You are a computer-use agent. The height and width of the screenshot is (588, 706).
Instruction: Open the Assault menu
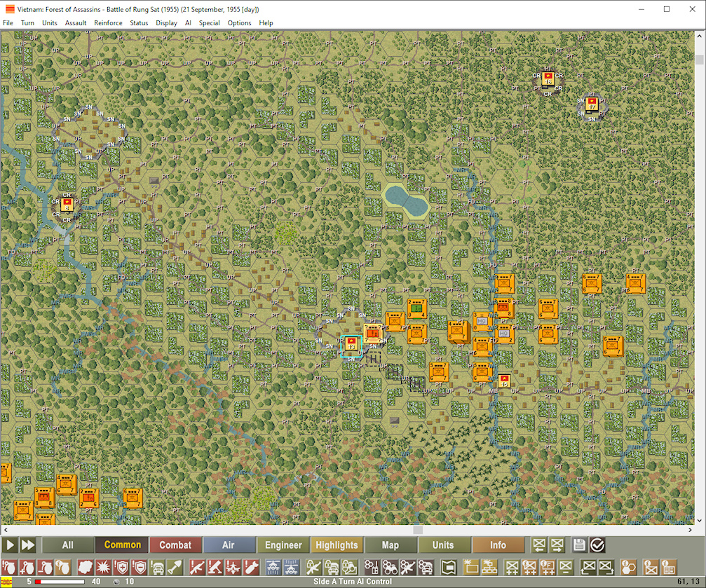(x=76, y=23)
